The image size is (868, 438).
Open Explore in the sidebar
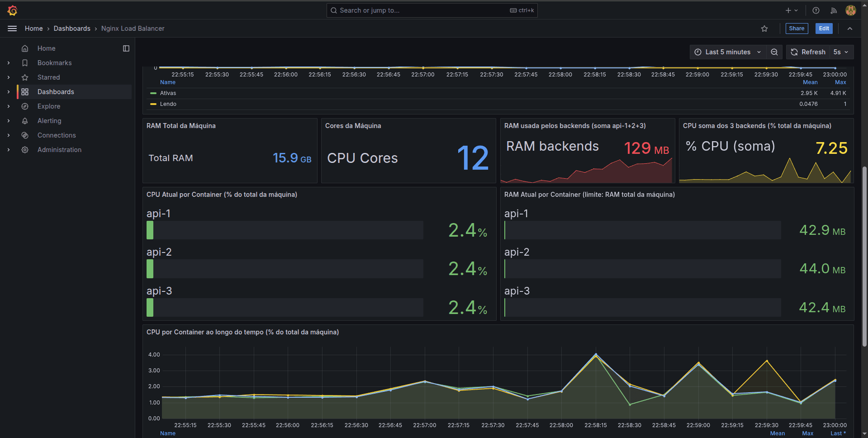(x=49, y=106)
